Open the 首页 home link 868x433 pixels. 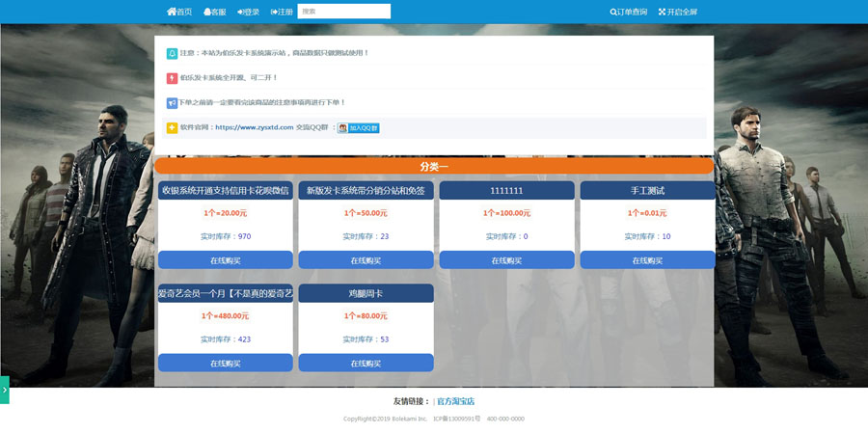(179, 12)
